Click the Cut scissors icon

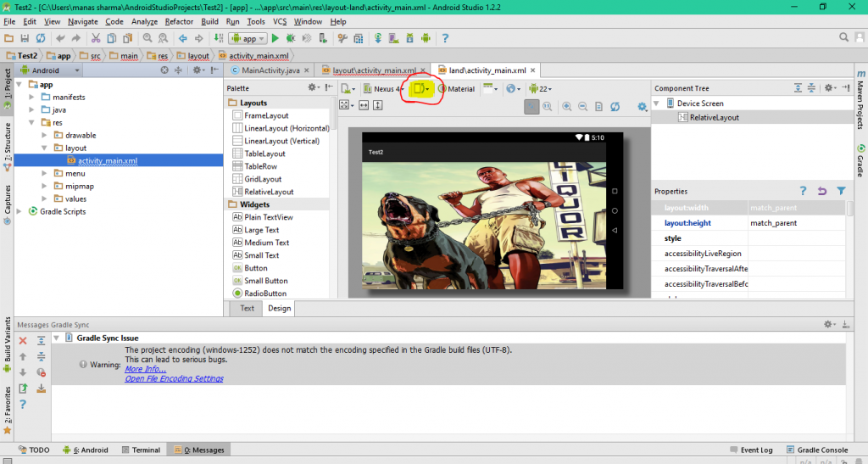coord(96,38)
